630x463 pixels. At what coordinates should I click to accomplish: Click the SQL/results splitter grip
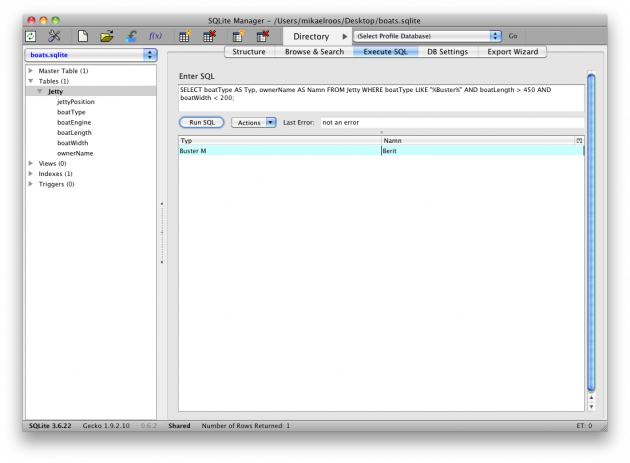381,132
